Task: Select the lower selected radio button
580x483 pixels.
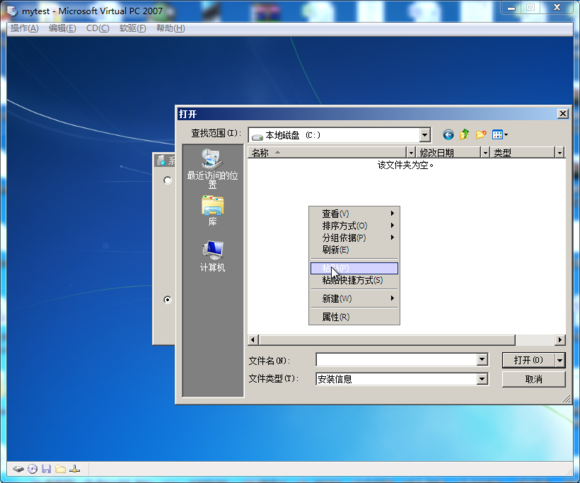Action: click(x=167, y=299)
